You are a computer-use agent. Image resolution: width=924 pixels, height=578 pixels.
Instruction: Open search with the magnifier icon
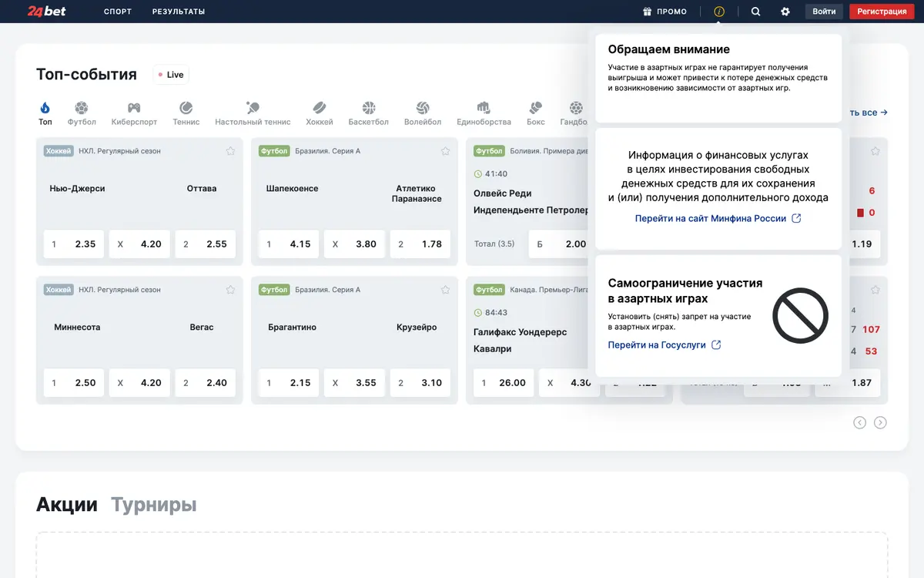point(755,12)
